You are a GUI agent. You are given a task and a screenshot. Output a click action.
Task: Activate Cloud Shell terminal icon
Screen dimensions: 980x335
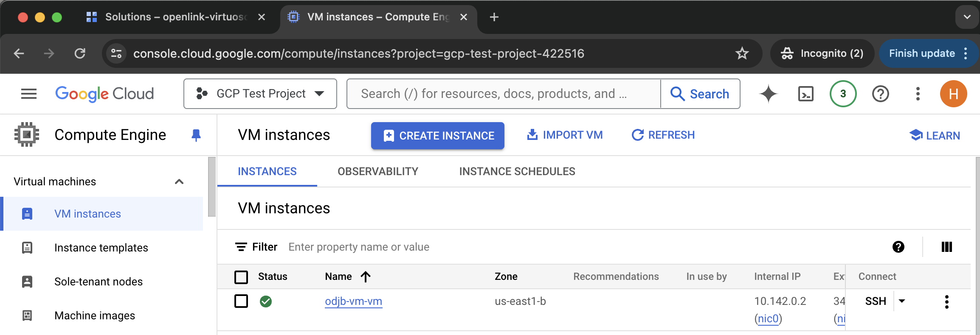click(x=806, y=94)
